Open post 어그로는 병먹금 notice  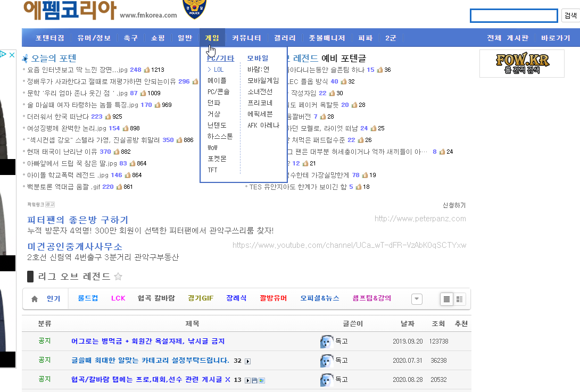click(x=148, y=341)
